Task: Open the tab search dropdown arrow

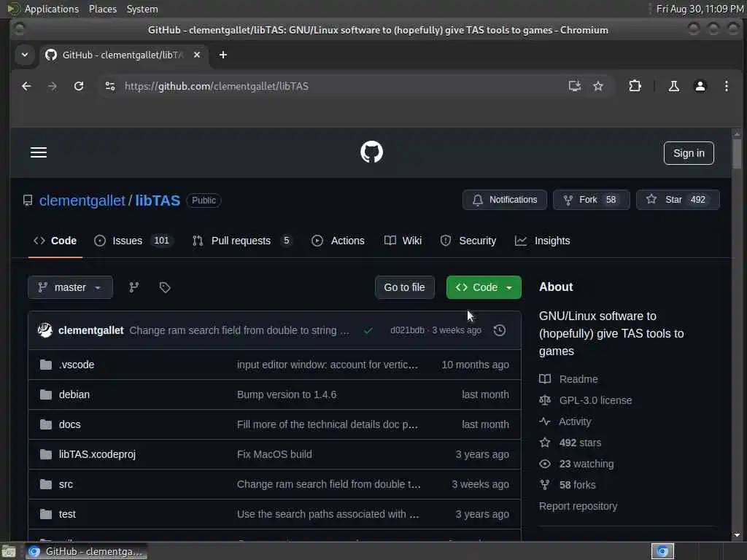Action: pyautogui.click(x=25, y=55)
